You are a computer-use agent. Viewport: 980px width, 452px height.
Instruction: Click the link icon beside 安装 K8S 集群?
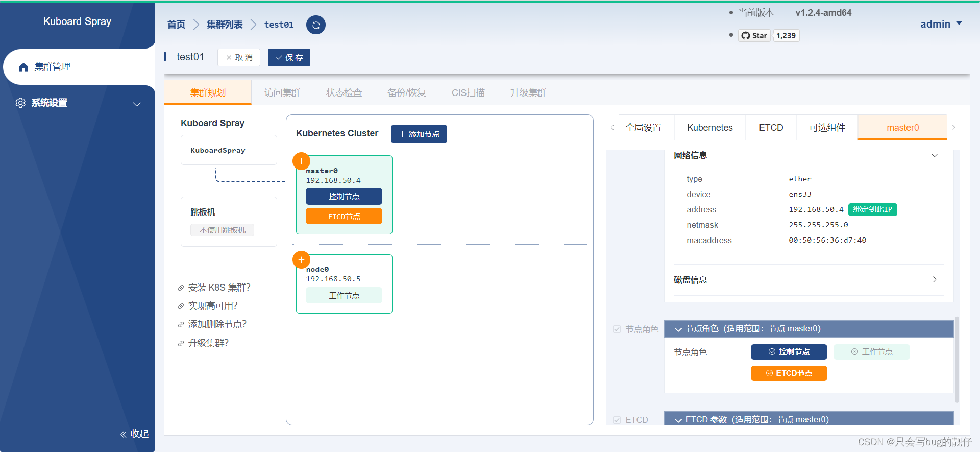pos(181,288)
